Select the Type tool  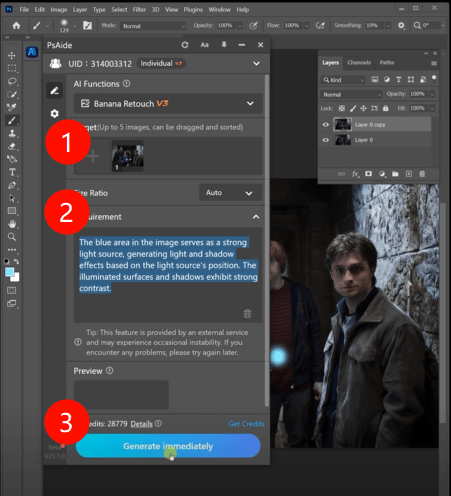pyautogui.click(x=12, y=172)
